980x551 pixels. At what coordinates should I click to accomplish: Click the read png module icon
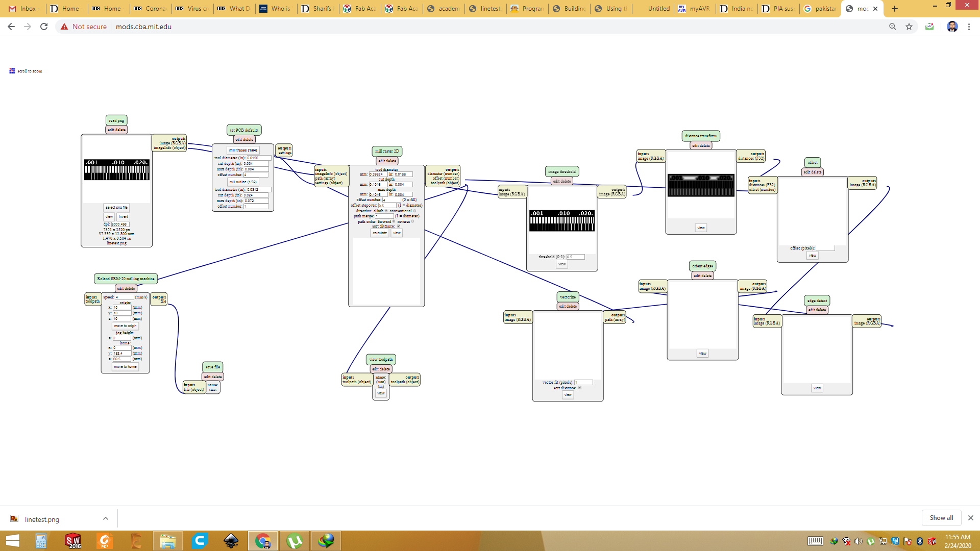(116, 120)
